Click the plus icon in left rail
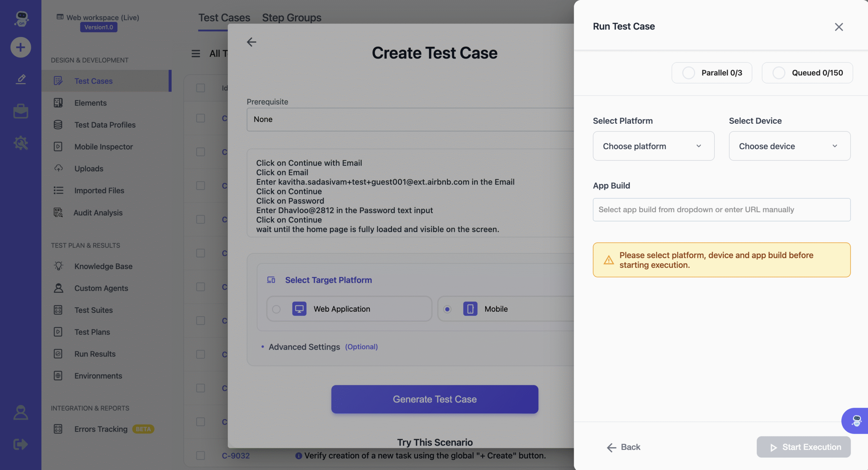Image resolution: width=868 pixels, height=470 pixels. 21,47
